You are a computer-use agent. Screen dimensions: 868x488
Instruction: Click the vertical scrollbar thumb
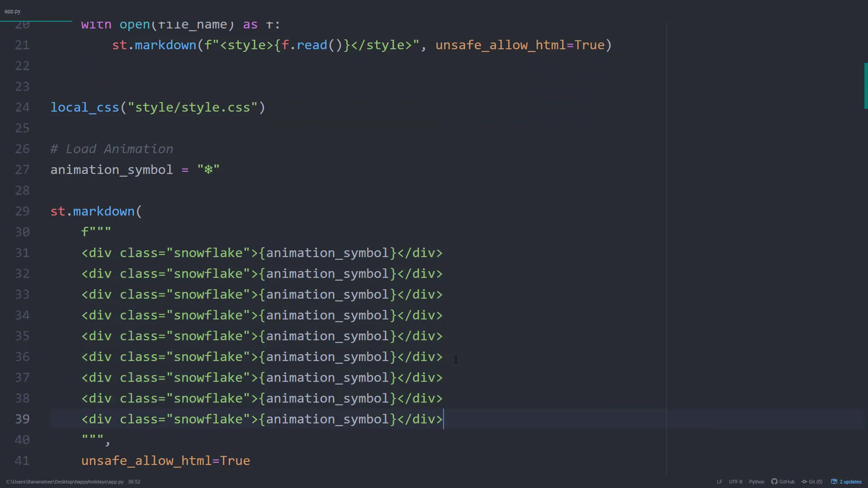pos(865,86)
